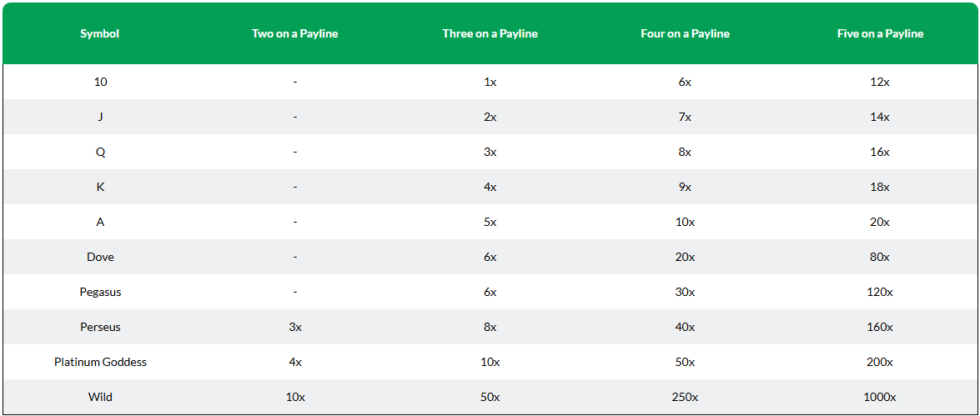Select the K symbol row label
This screenshot has height=416, width=980.
pyautogui.click(x=100, y=187)
